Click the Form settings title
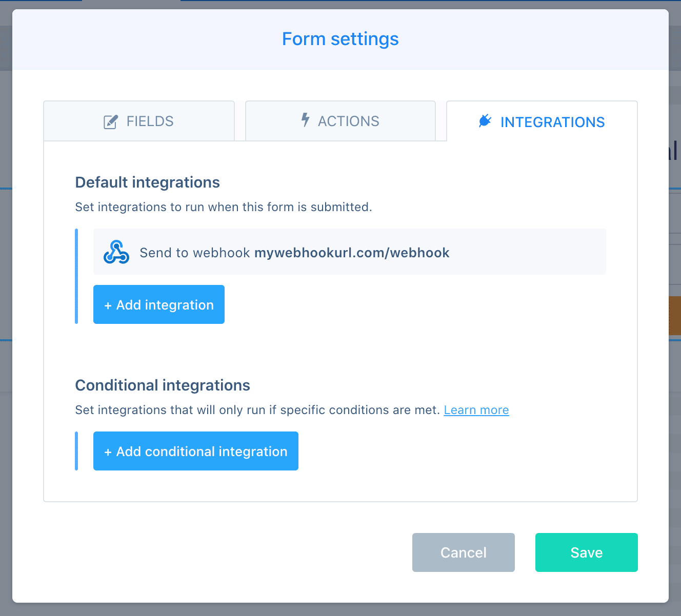681x616 pixels. pos(341,39)
